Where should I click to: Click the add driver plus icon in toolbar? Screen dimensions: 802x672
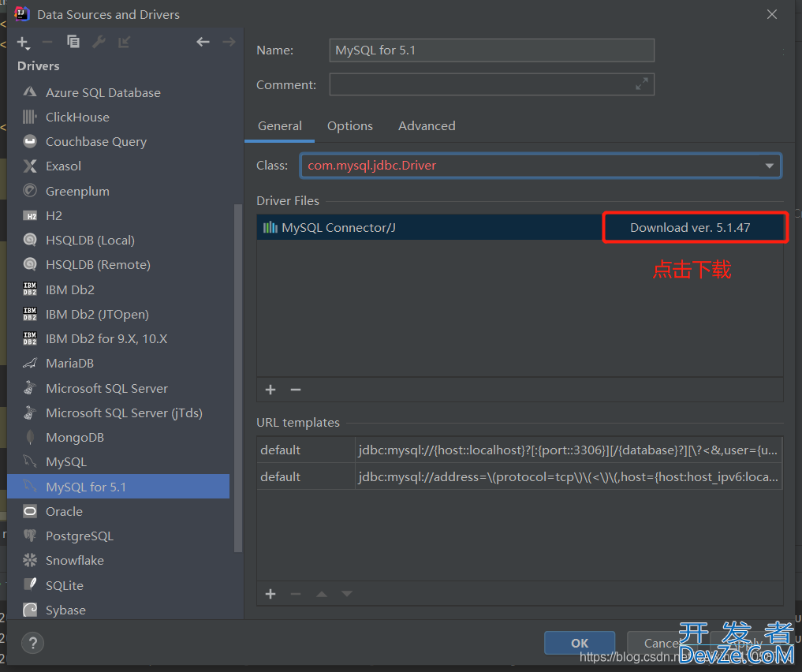[x=23, y=43]
